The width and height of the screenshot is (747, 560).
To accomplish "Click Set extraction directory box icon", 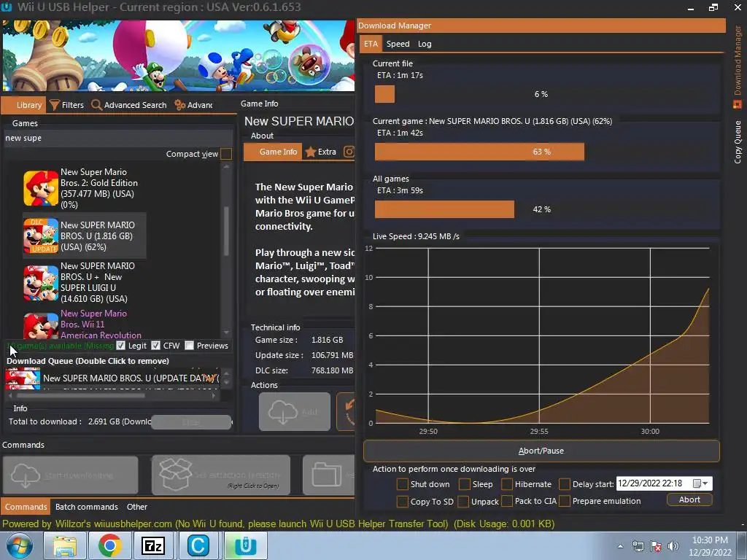I will tap(175, 474).
